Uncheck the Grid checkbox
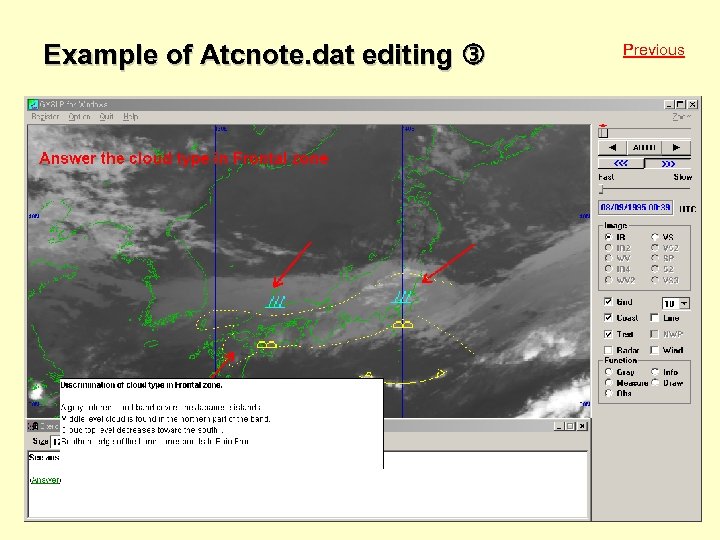Image resolution: width=720 pixels, height=540 pixels. tap(608, 302)
